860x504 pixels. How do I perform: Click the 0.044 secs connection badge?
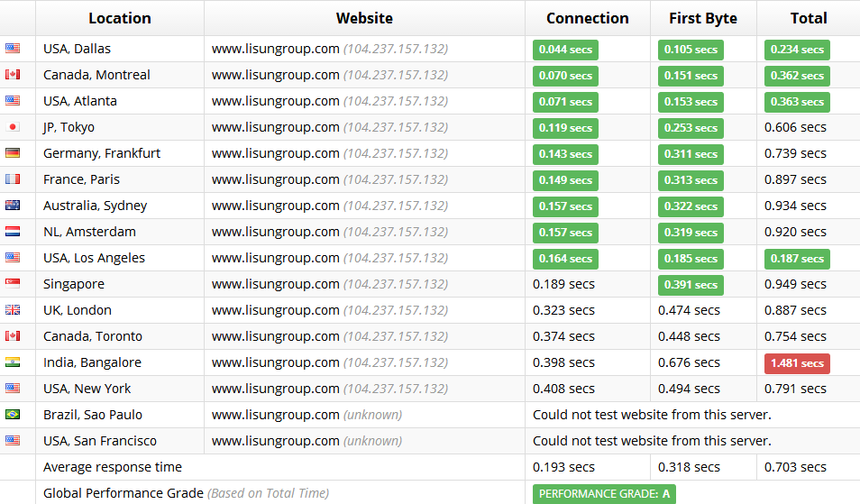click(565, 50)
